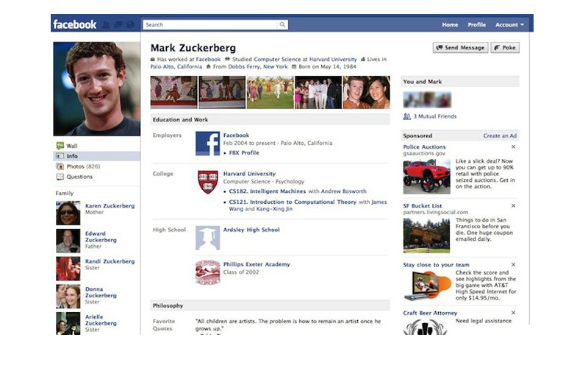This screenshot has height=368, width=588.
Task: Go to Home in top bar
Action: 450,25
